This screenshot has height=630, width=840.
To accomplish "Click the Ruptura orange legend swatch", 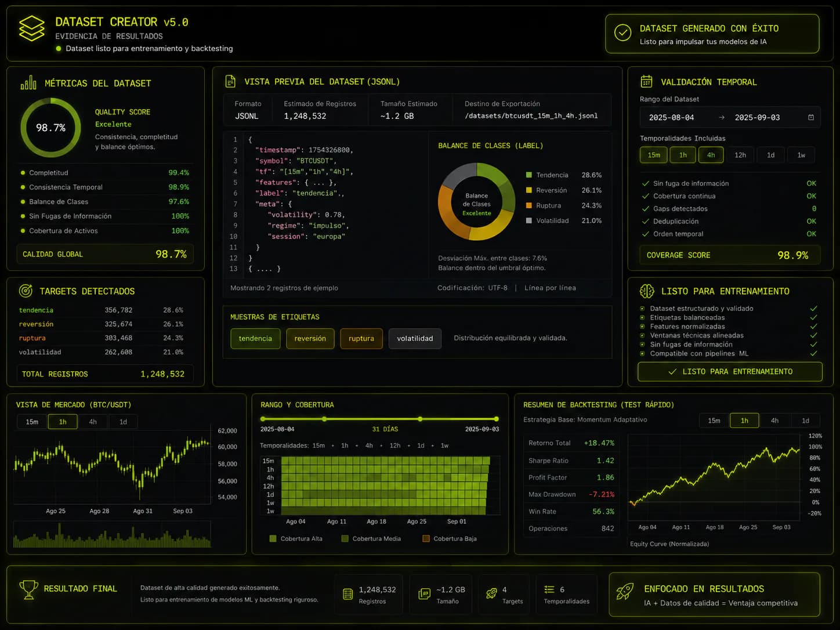I will coord(528,205).
